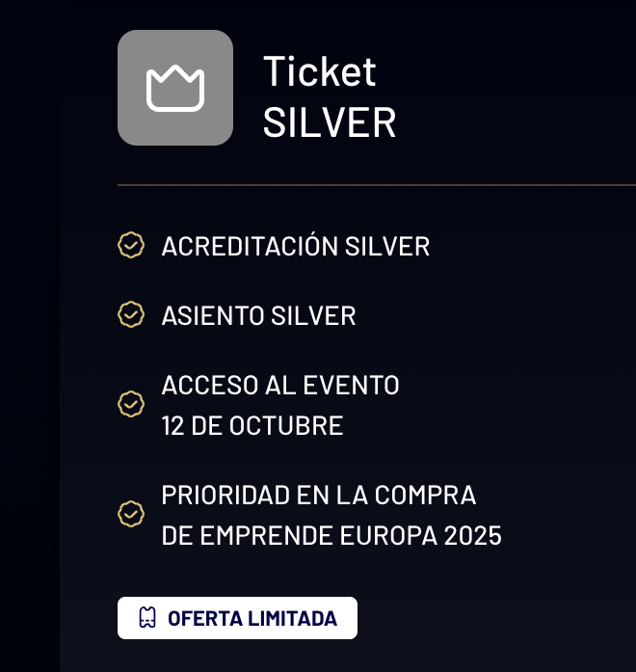636x672 pixels.
Task: Click the DE EMPRENDE EUROPA 2025 text
Action: [x=331, y=536]
